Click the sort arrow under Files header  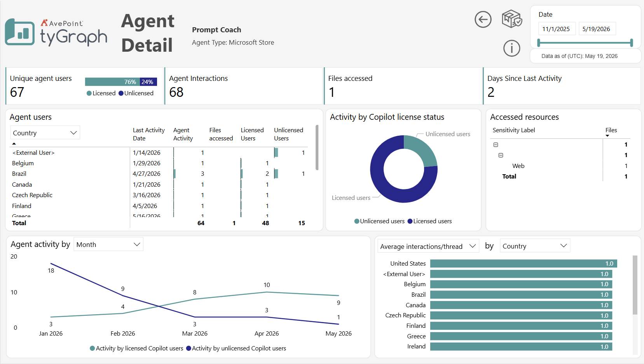607,136
